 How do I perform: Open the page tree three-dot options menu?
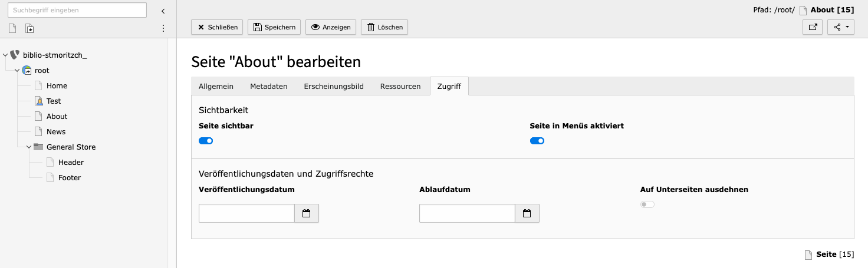163,28
